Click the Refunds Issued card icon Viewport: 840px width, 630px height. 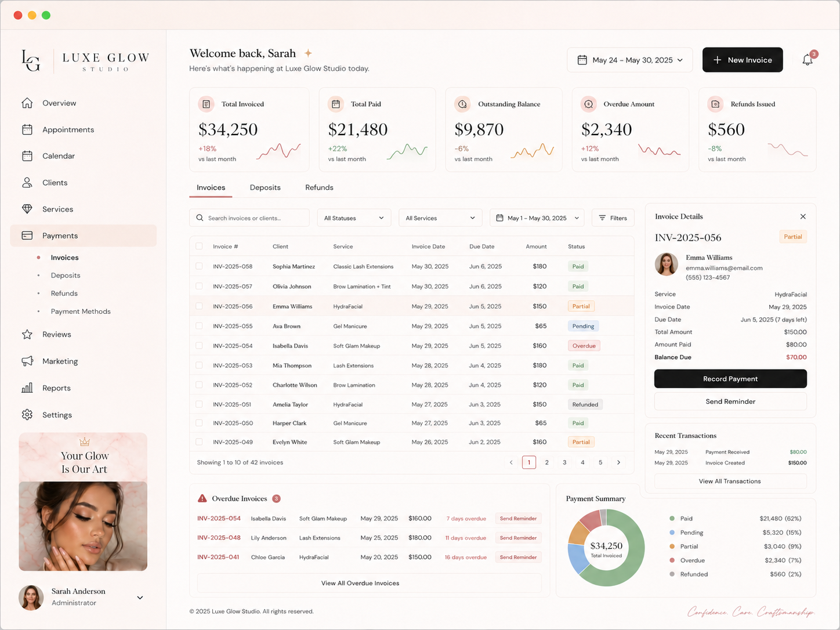point(715,104)
